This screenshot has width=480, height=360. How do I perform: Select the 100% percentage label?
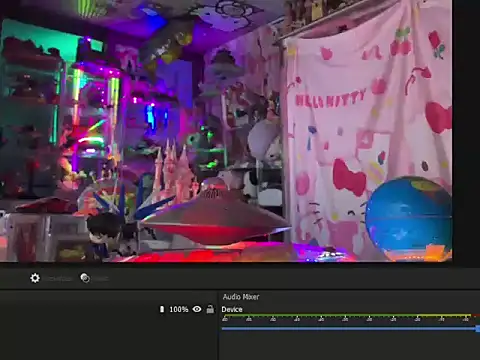pyautogui.click(x=179, y=309)
